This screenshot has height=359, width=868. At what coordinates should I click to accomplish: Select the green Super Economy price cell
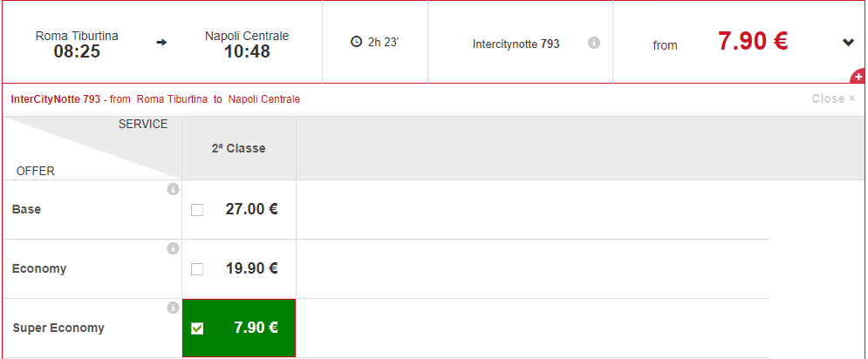[x=239, y=328]
